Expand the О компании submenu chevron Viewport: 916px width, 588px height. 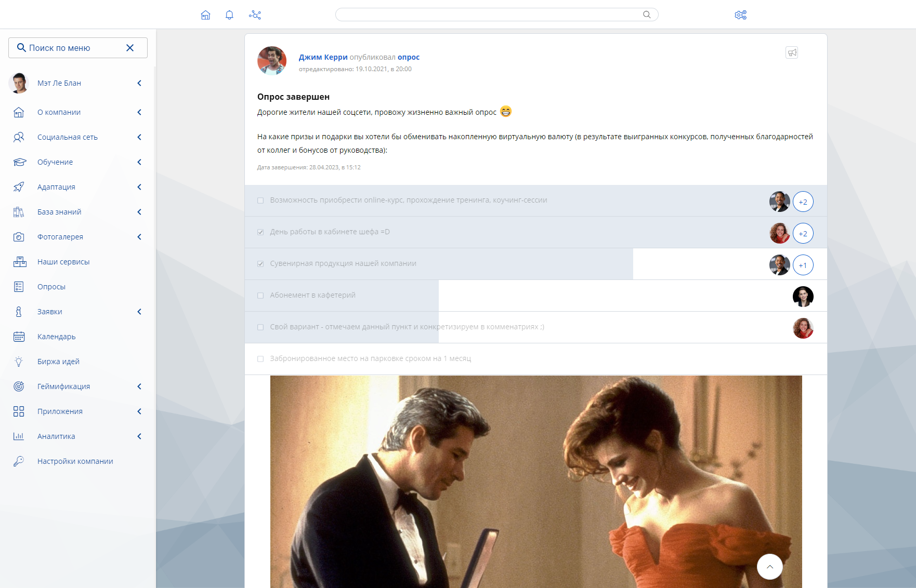click(139, 112)
